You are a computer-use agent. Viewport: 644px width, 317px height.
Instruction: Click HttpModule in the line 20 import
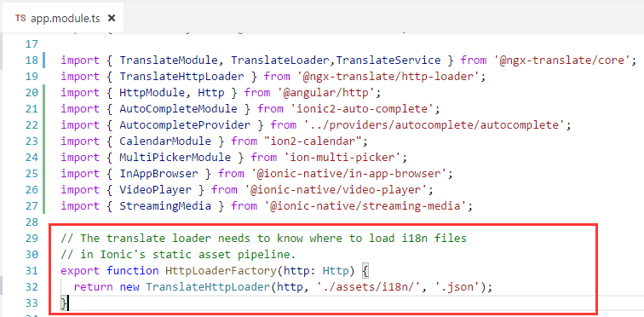(x=152, y=93)
